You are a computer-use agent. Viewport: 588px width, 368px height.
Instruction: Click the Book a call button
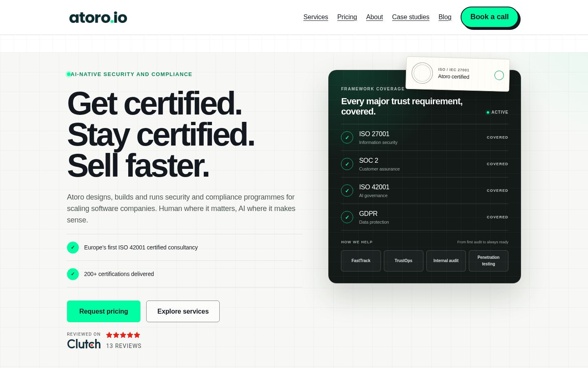pos(490,17)
